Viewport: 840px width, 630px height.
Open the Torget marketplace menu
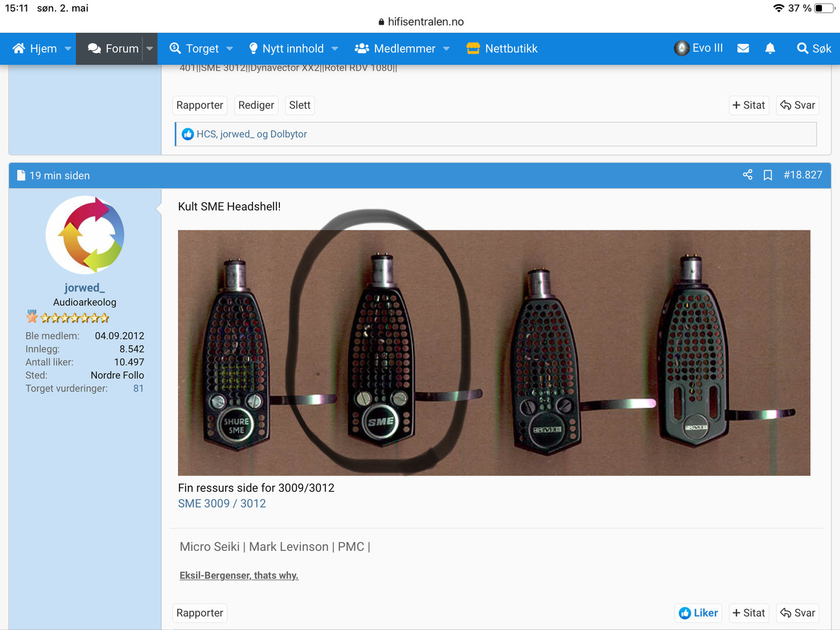click(194, 48)
